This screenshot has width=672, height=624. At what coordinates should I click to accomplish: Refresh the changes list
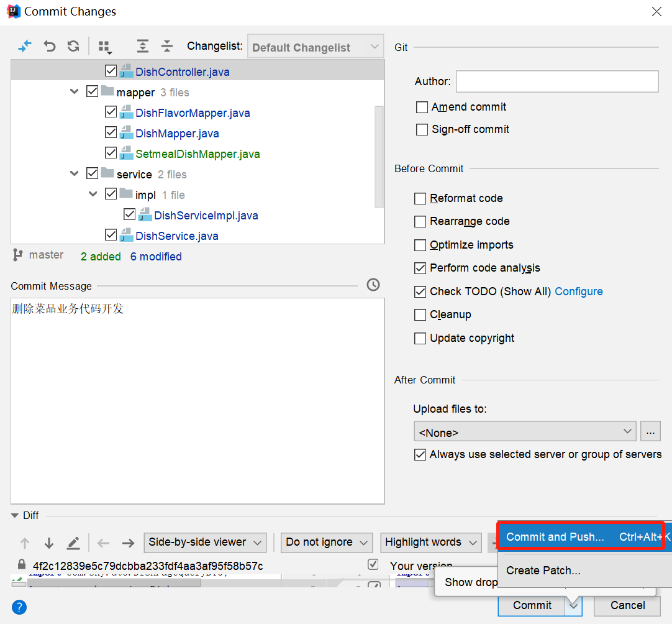73,47
